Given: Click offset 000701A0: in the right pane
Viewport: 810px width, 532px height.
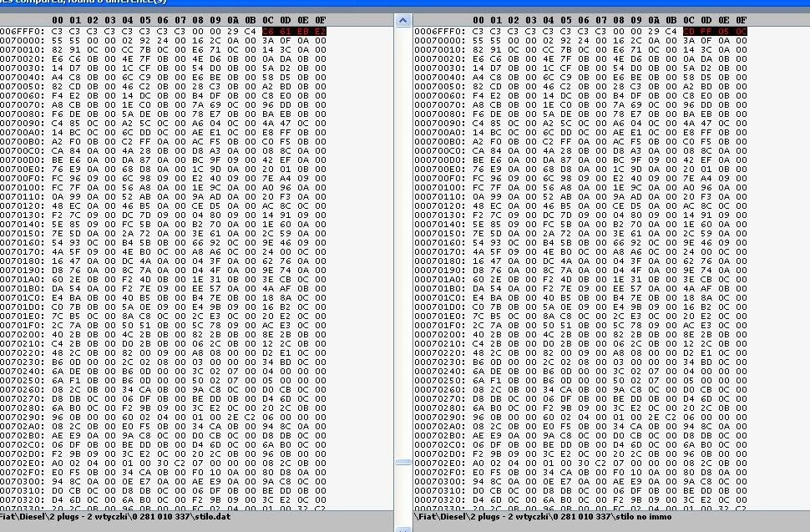Looking at the screenshot, I should tap(439, 280).
